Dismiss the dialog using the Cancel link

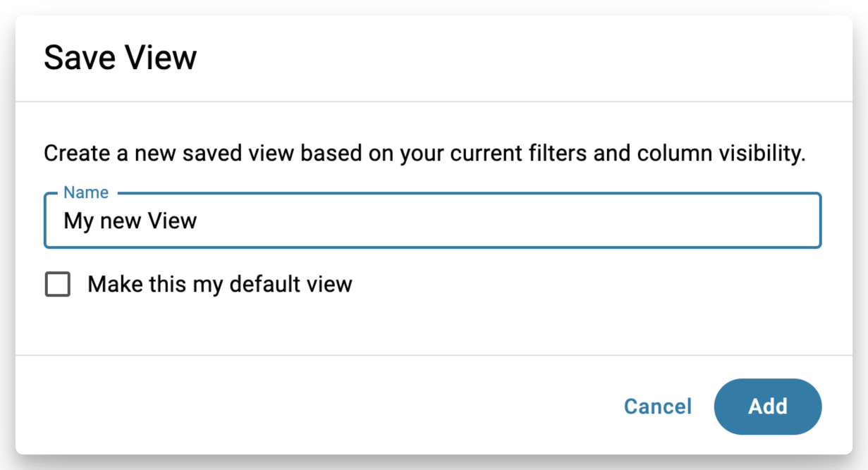tap(658, 407)
